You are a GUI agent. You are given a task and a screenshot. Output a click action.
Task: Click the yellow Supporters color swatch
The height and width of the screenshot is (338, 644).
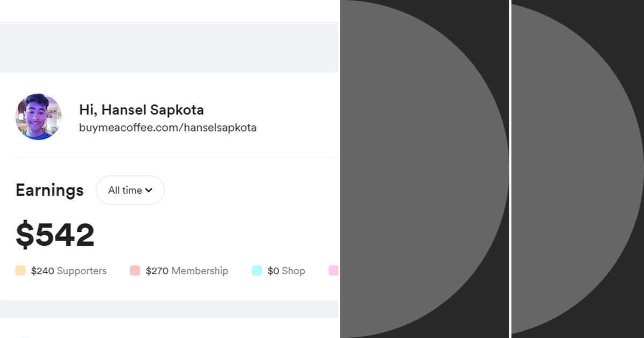pyautogui.click(x=20, y=271)
